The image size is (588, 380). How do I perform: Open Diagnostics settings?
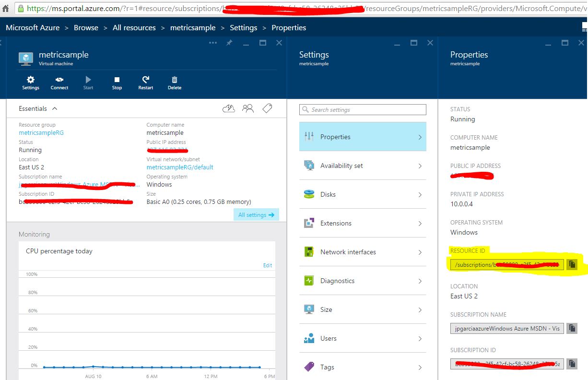pyautogui.click(x=363, y=281)
